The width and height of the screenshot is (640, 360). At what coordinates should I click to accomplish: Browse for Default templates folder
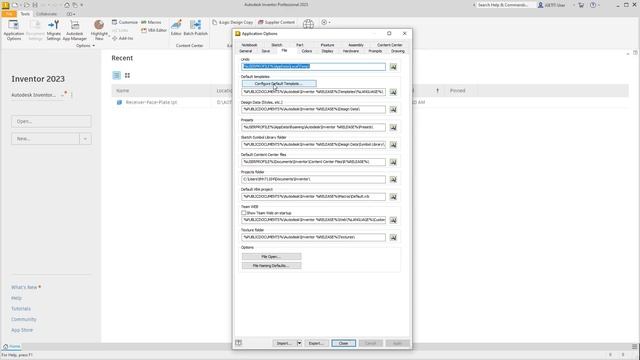(x=393, y=92)
